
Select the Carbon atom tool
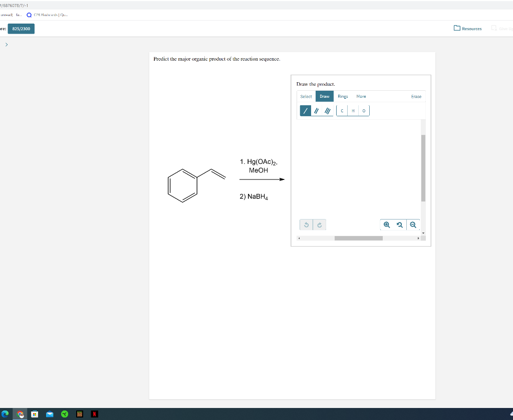(x=342, y=110)
